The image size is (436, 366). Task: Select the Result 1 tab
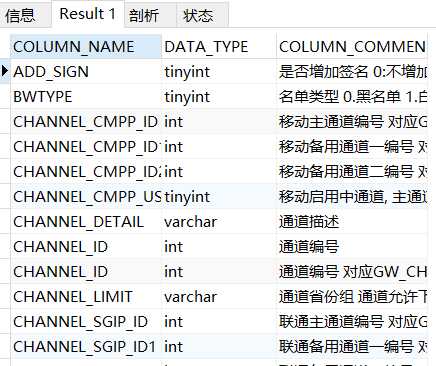[x=88, y=14]
